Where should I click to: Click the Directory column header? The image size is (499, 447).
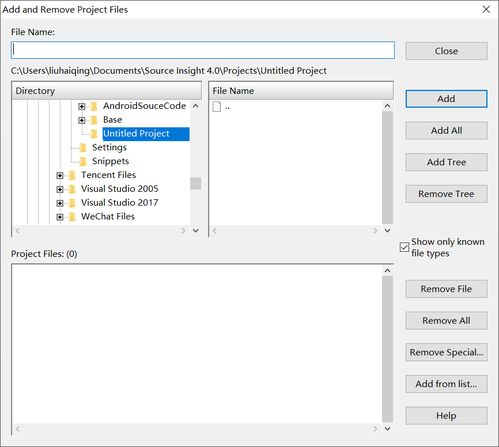click(x=106, y=91)
